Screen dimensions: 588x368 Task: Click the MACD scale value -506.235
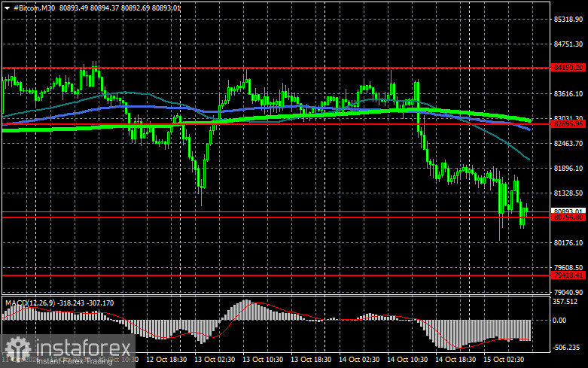point(566,348)
